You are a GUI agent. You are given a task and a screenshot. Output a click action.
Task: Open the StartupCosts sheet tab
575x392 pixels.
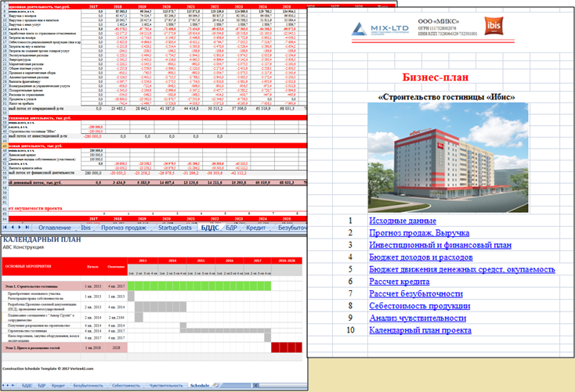point(174,228)
